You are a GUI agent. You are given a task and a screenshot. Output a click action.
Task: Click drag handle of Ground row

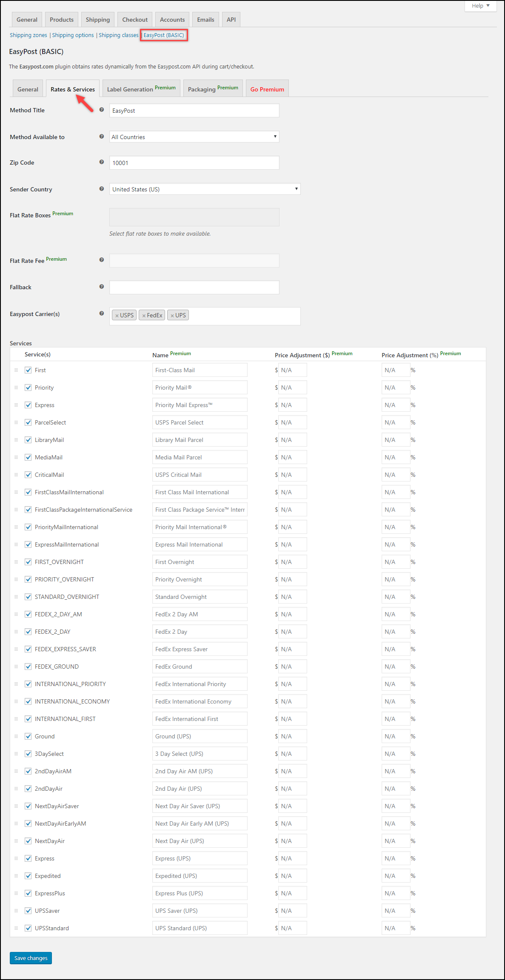pos(16,736)
